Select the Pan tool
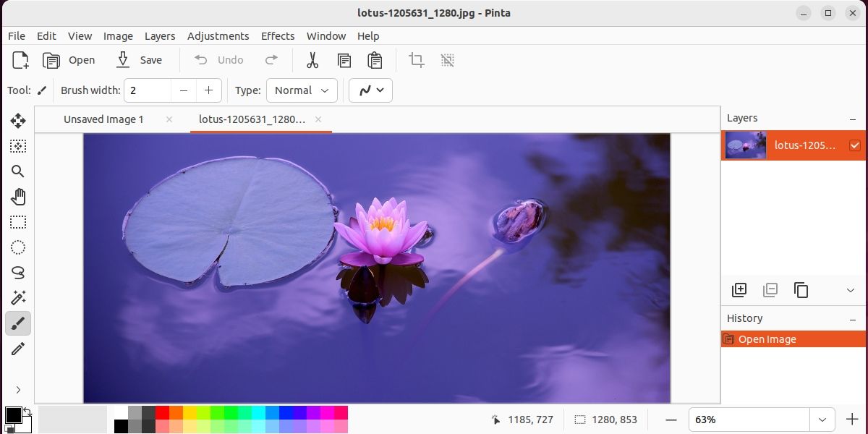The image size is (868, 434). 18,197
